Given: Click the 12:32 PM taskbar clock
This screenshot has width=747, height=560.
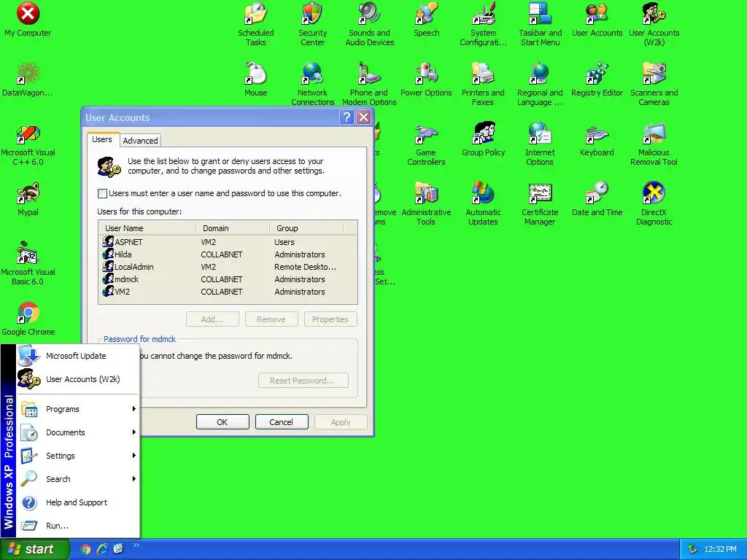Looking at the screenshot, I should (x=720, y=550).
